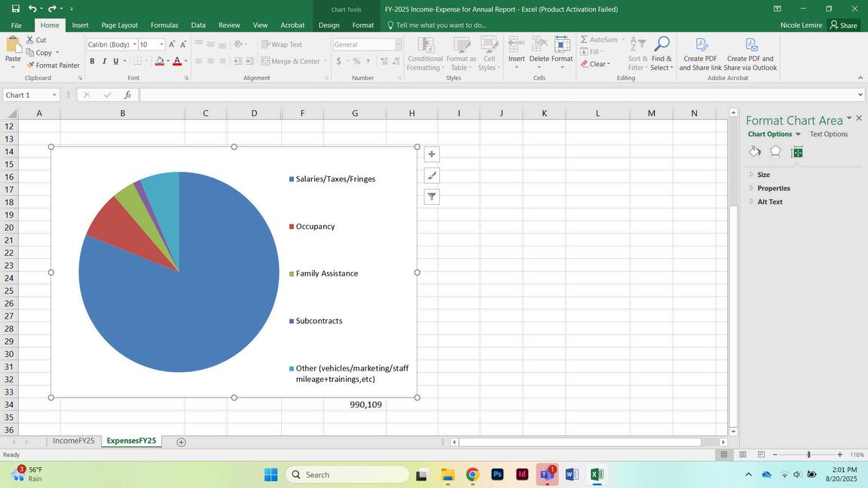The width and height of the screenshot is (868, 488).
Task: Open the Chart Filters funnel button
Action: tap(432, 197)
